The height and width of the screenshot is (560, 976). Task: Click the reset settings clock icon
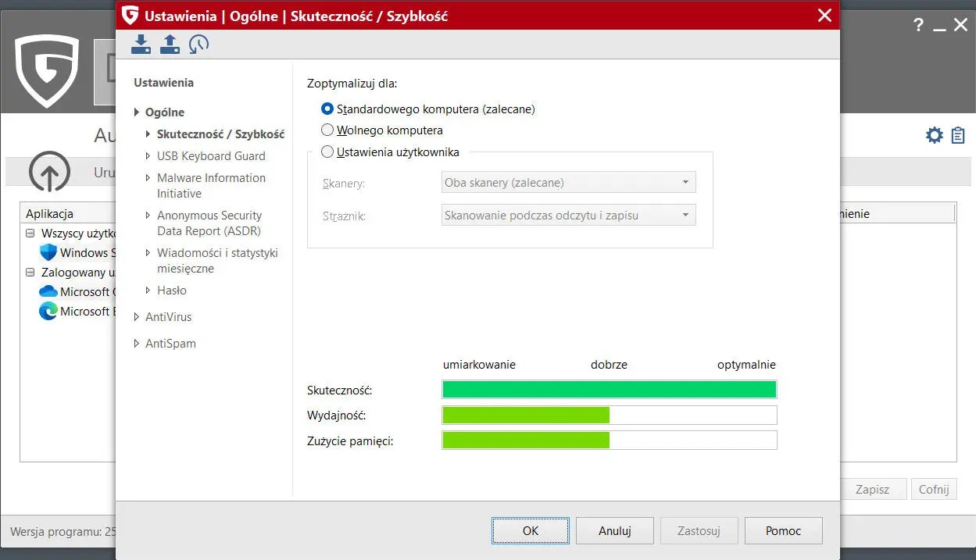198,44
